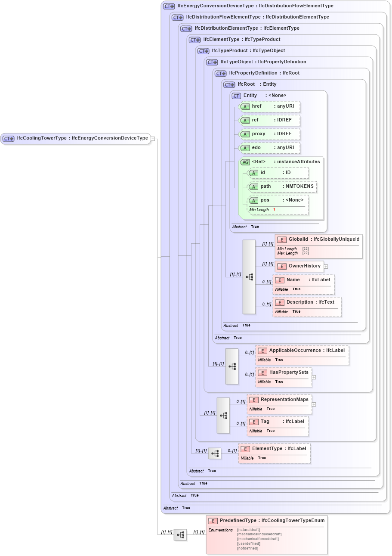Expand RepresentationMaps with its plus button
Viewport: 392px width, 556px height.
(314, 404)
